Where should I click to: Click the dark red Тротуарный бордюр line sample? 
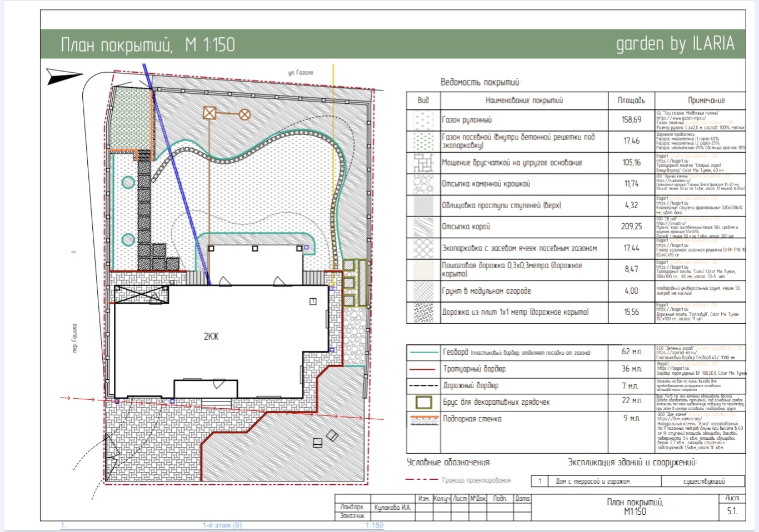424,369
